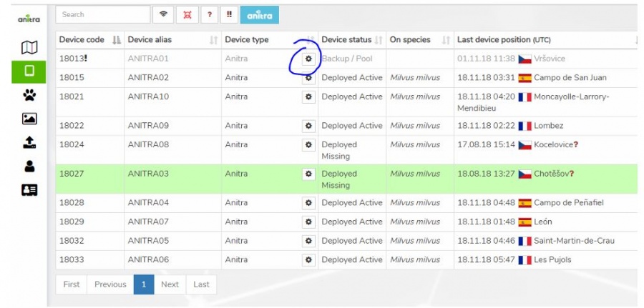Open the contact card icon in sidebar

pyautogui.click(x=29, y=189)
